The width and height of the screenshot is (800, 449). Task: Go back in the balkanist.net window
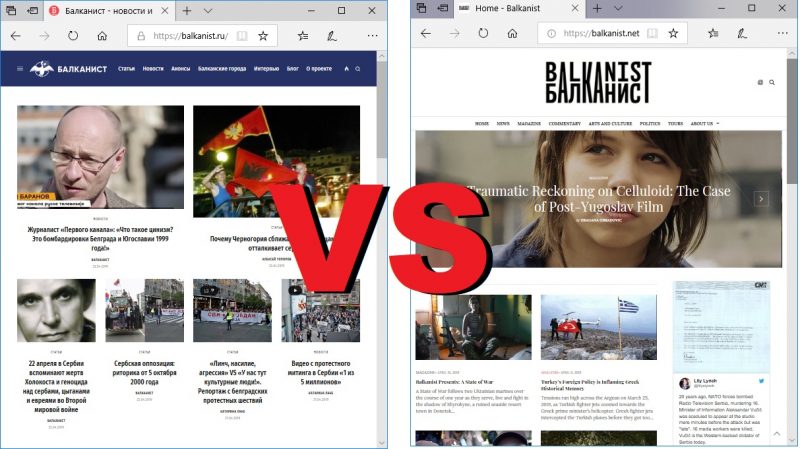point(426,34)
